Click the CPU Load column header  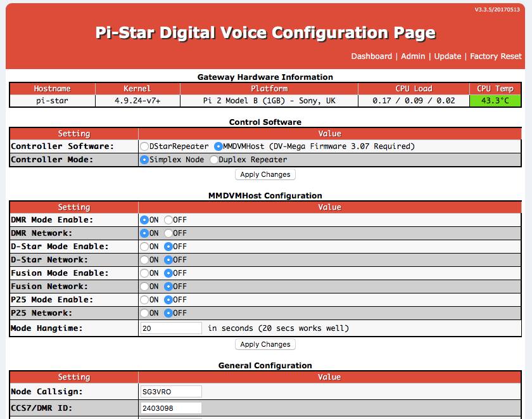[414, 89]
